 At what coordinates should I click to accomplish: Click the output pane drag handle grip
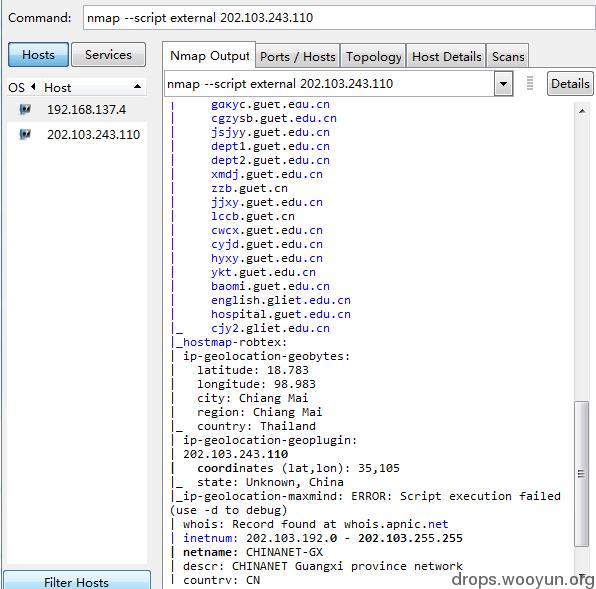coord(529,83)
